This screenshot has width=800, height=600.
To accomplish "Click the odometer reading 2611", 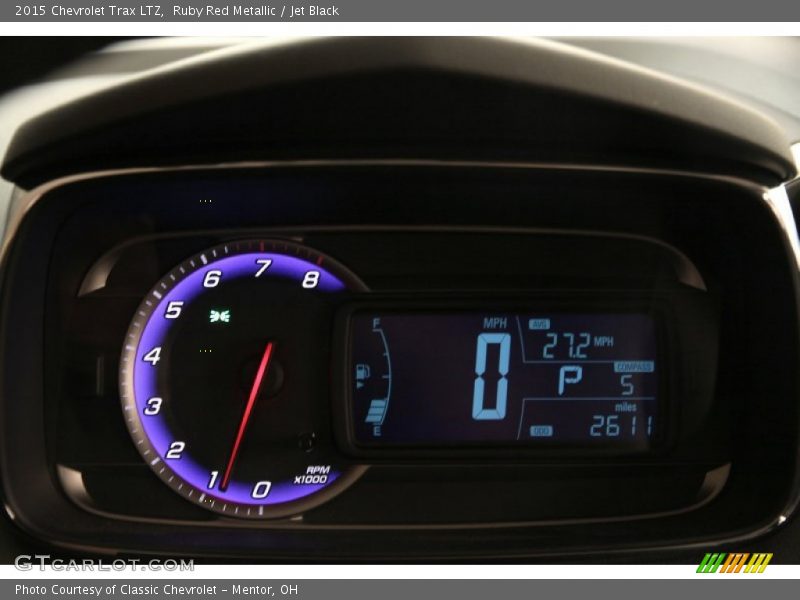I will pos(621,426).
